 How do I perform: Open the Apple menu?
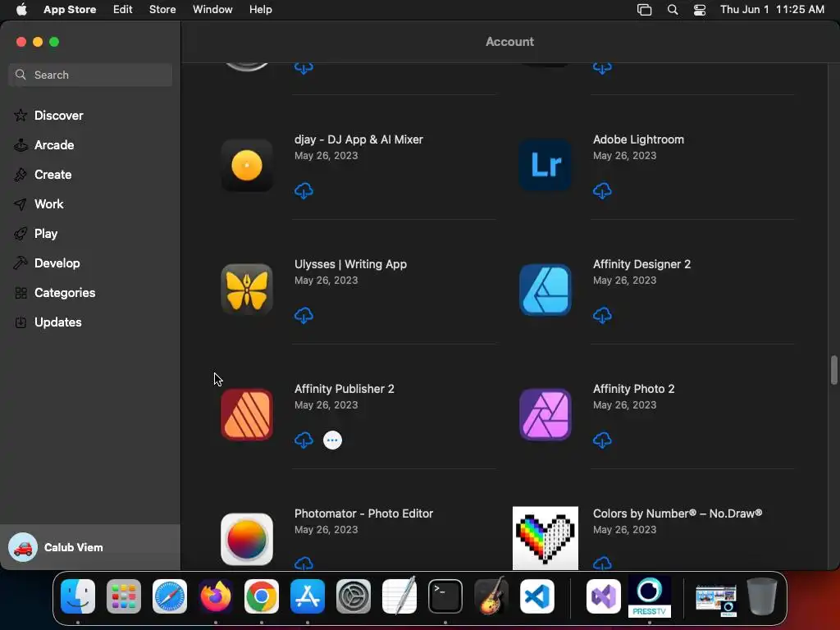pyautogui.click(x=21, y=9)
